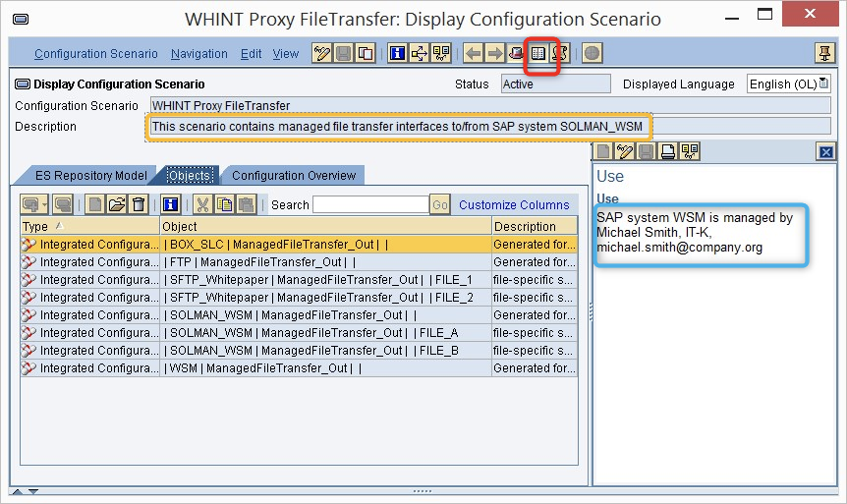The height and width of the screenshot is (504, 847).
Task: Click the down expand arrow at bottom left
Action: (33, 491)
